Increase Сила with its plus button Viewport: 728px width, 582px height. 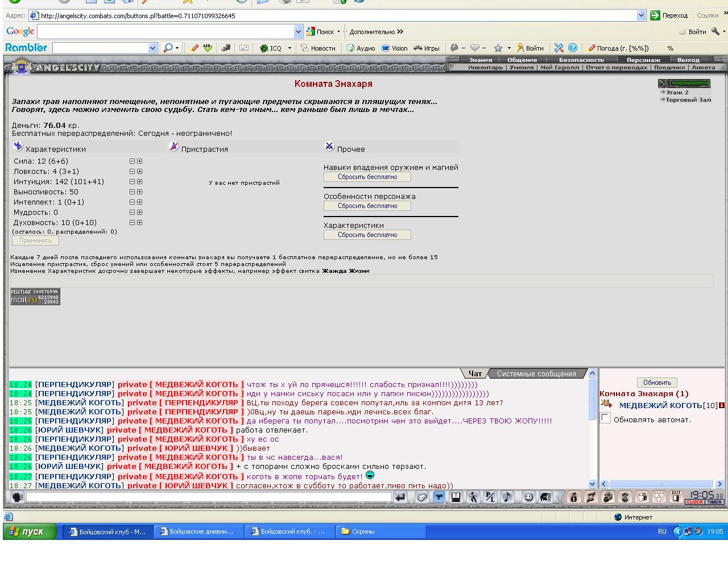pyautogui.click(x=139, y=161)
